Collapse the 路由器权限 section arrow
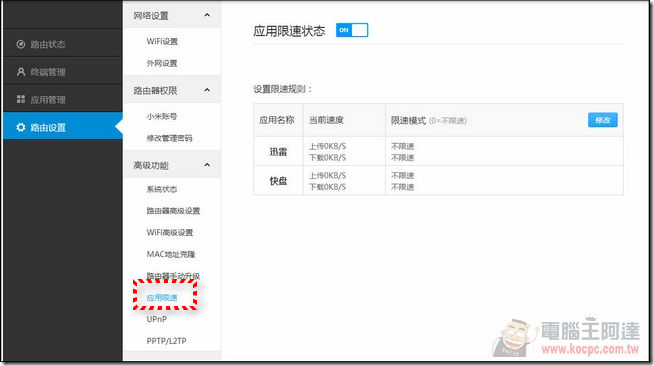 point(207,90)
